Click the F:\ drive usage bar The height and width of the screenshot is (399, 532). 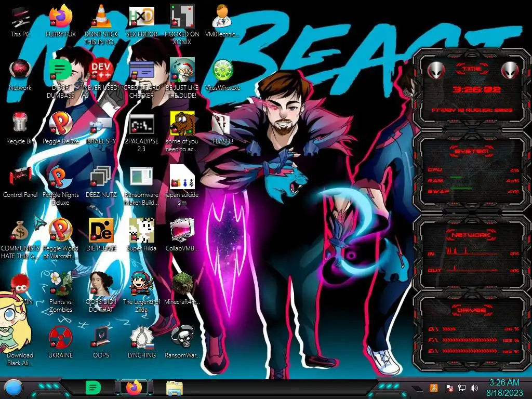click(x=470, y=340)
